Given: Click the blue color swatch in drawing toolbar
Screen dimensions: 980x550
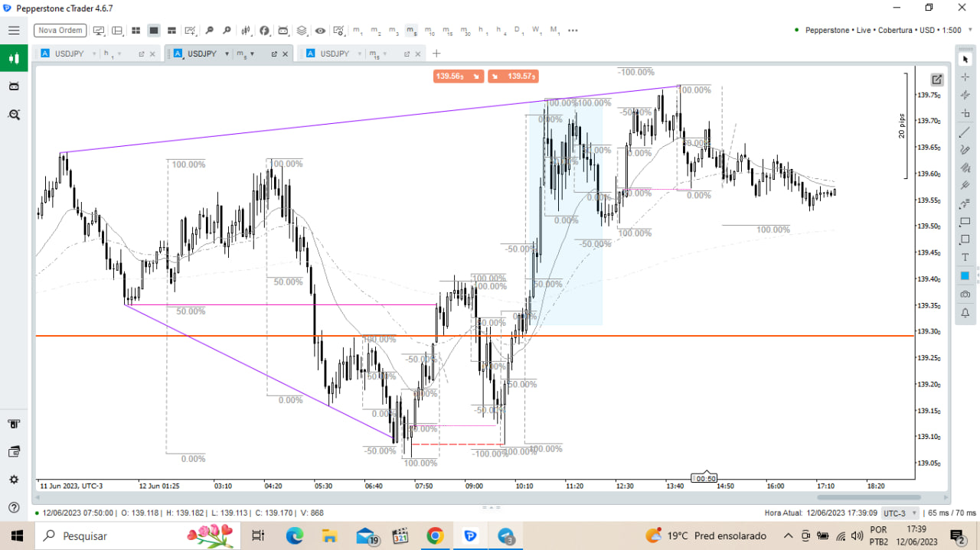Looking at the screenshot, I should click(x=965, y=276).
